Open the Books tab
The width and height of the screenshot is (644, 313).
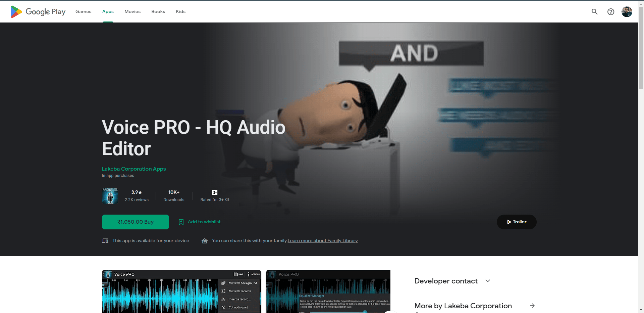tap(158, 12)
